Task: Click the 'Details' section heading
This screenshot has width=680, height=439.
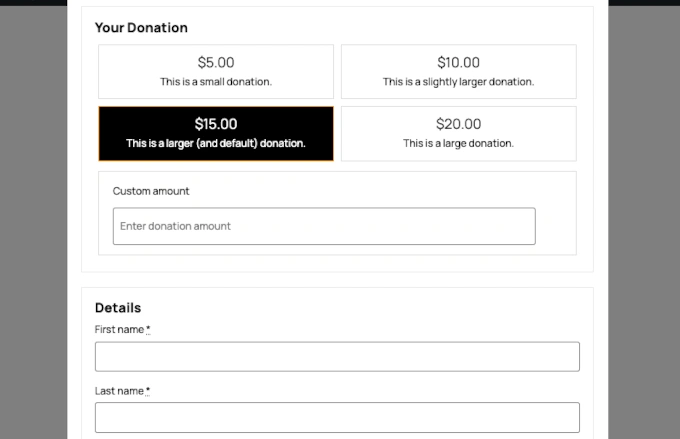Action: tap(118, 308)
